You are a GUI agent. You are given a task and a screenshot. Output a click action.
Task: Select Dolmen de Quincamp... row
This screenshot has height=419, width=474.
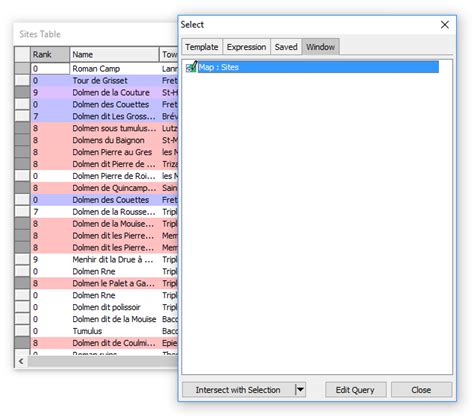coord(114,188)
